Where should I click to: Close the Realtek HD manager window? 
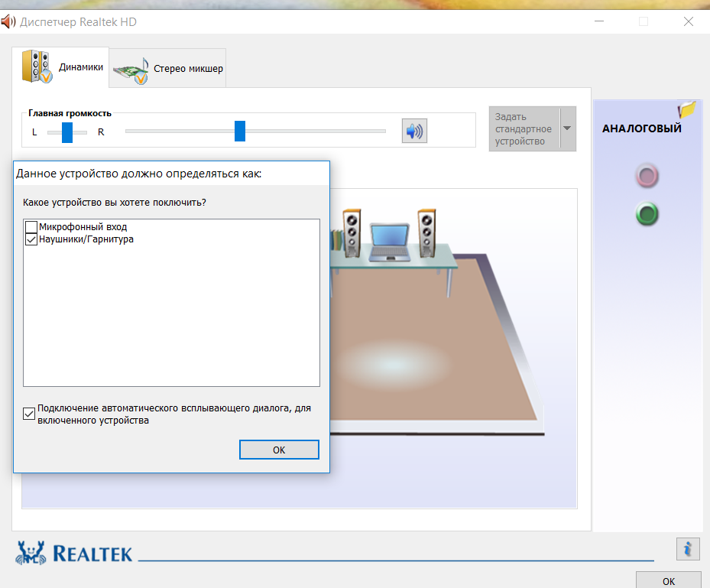[689, 21]
